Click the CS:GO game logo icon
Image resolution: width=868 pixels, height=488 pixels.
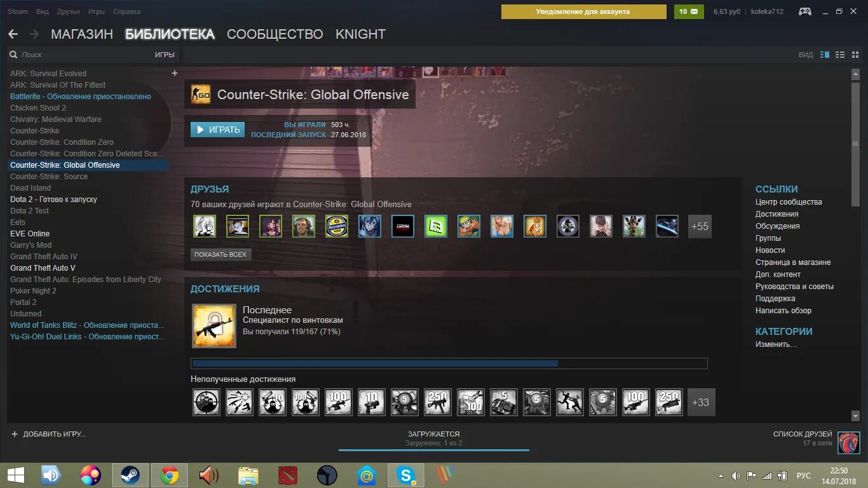pos(201,95)
